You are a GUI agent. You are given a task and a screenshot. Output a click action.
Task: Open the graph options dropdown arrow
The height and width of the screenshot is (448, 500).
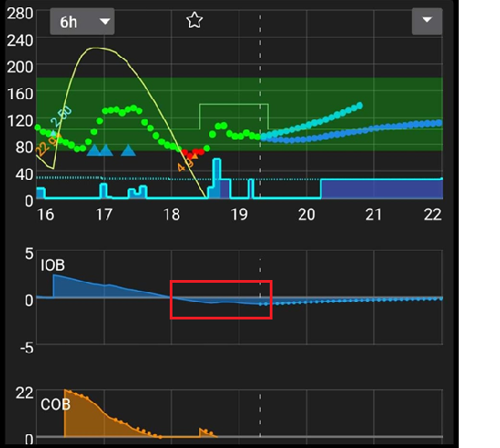pyautogui.click(x=427, y=20)
